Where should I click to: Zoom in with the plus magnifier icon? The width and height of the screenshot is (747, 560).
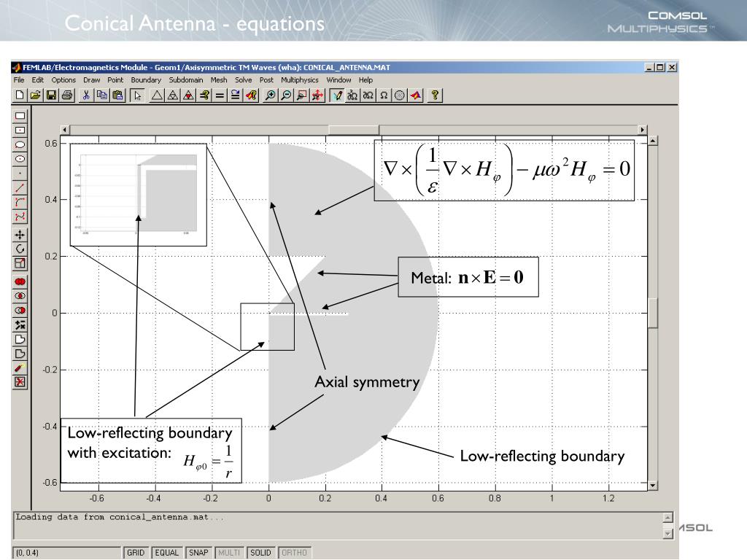(270, 96)
